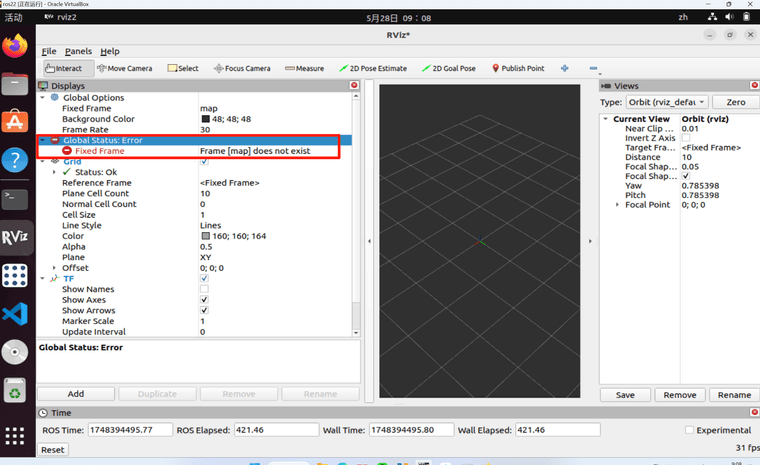This screenshot has height=465, width=760.
Task: Click the Background Color swatch 48; 48; 48
Action: (x=206, y=119)
